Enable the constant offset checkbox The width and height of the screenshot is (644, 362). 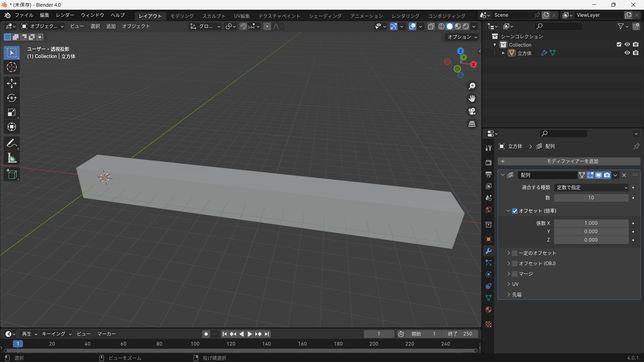[515, 253]
